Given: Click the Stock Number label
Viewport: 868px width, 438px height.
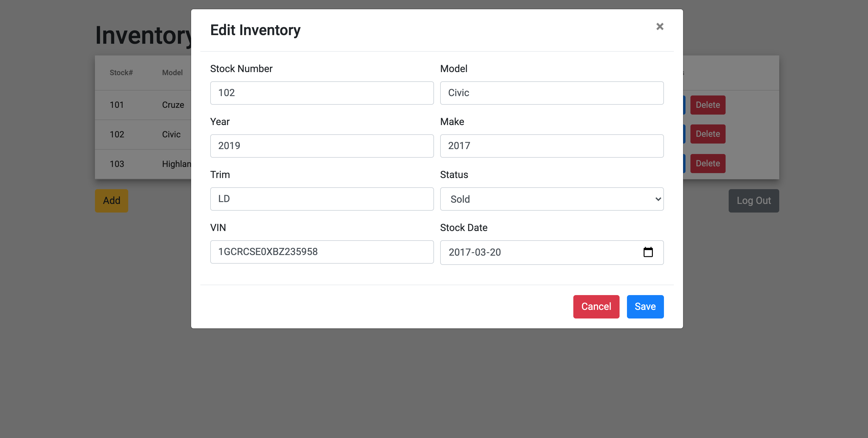Looking at the screenshot, I should (x=241, y=69).
